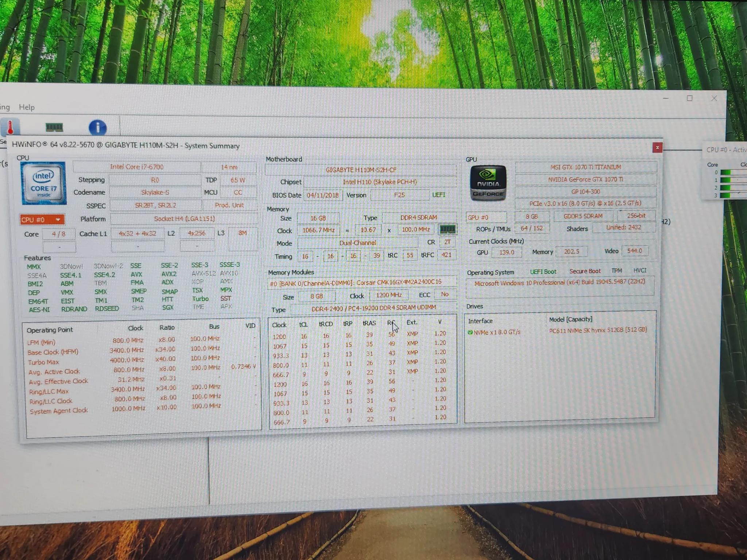The width and height of the screenshot is (747, 560).
Task: Click the BIOS version F25 field
Action: pyautogui.click(x=399, y=195)
